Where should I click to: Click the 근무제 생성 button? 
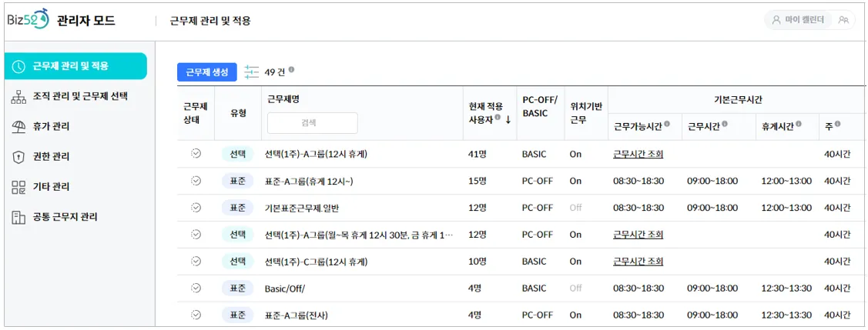coord(207,72)
